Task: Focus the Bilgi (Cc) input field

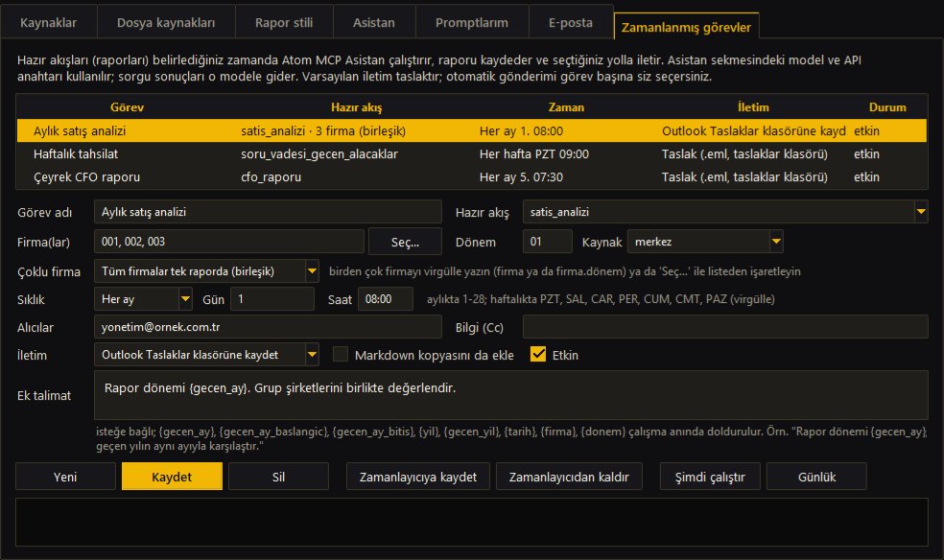Action: 725,327
